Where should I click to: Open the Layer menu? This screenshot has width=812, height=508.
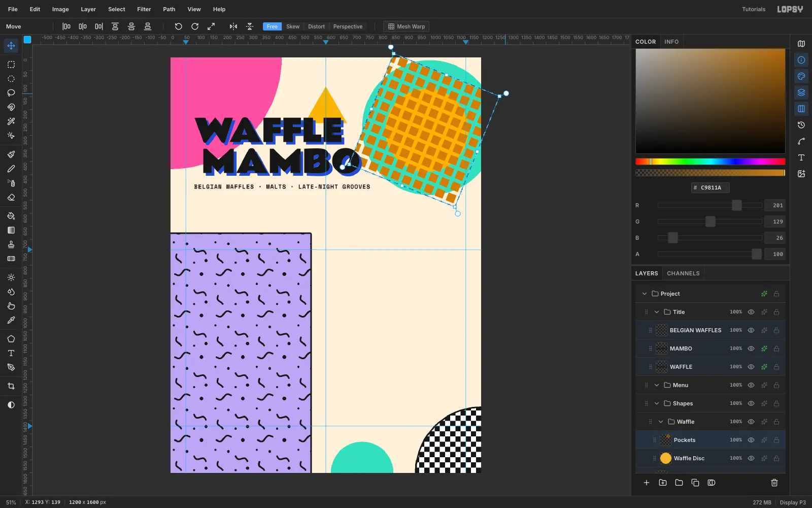tap(88, 9)
